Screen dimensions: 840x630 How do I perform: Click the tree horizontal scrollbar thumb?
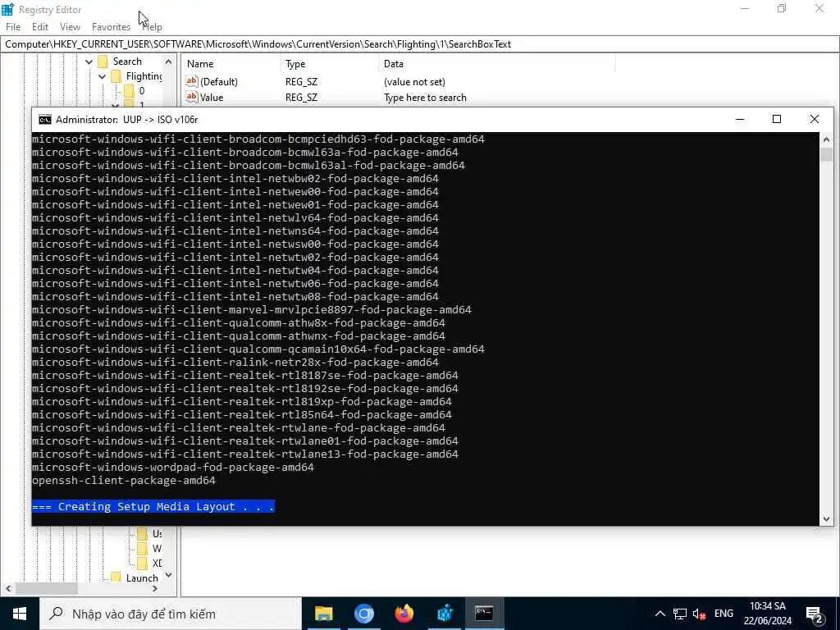coord(47,588)
